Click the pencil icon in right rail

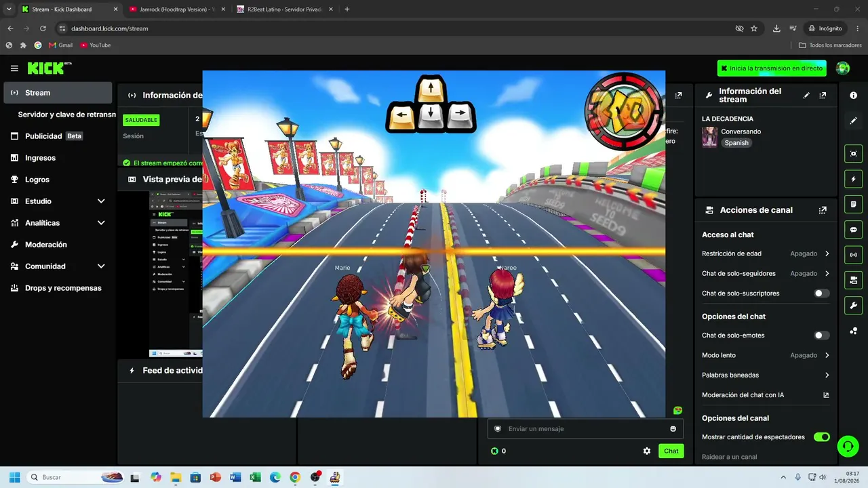click(853, 121)
